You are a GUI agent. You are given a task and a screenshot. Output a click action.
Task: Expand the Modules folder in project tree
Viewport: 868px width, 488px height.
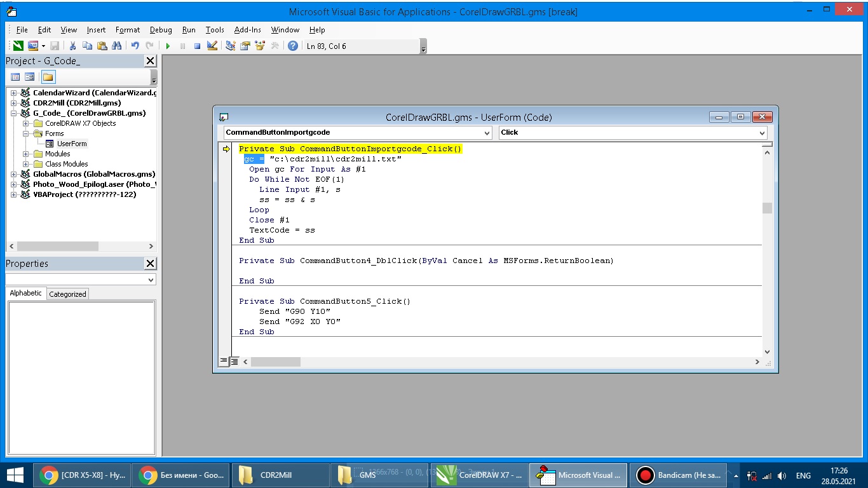[x=26, y=154]
